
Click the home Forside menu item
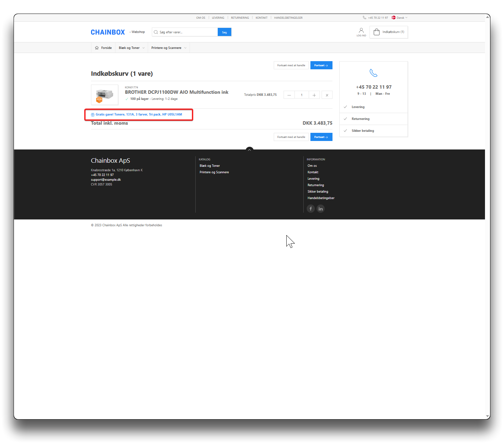103,48
